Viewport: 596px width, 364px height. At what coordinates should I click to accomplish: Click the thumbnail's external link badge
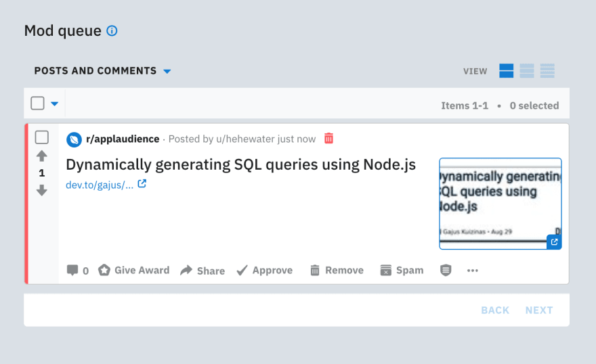tap(554, 242)
